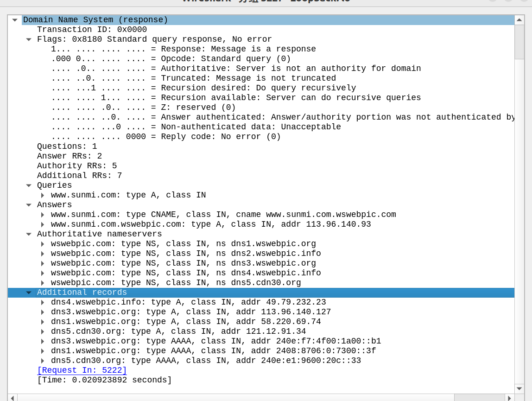This screenshot has width=532, height=401.
Task: Select the Response: Message is a response flag
Action: [x=261, y=49]
